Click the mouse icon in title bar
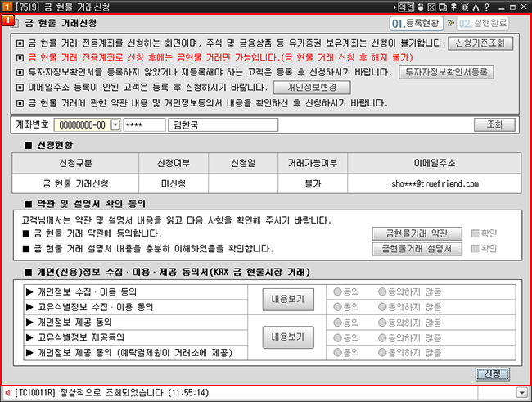The image size is (532, 402). (x=422, y=7)
